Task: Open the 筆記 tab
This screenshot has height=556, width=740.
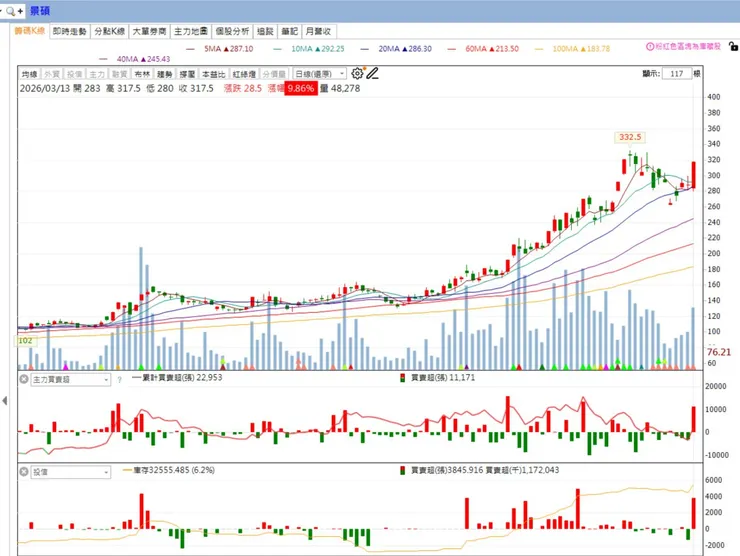Action: [x=289, y=31]
